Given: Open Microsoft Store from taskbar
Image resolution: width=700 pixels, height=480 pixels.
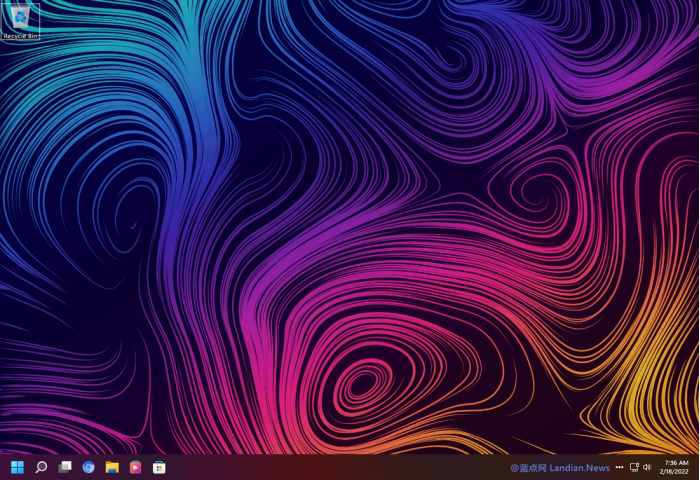Looking at the screenshot, I should pos(159,467).
